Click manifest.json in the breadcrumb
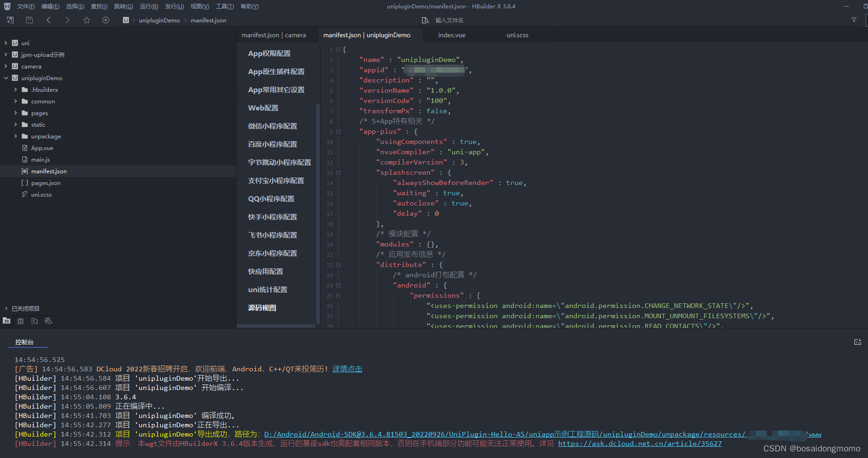Viewport: 868px width, 458px height. click(x=208, y=20)
